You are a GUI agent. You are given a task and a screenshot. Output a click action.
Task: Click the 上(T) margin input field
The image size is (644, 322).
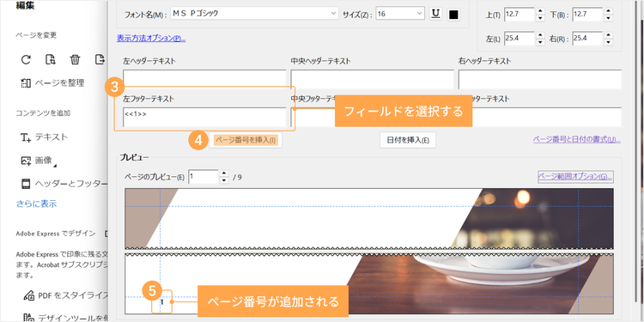tap(519, 15)
